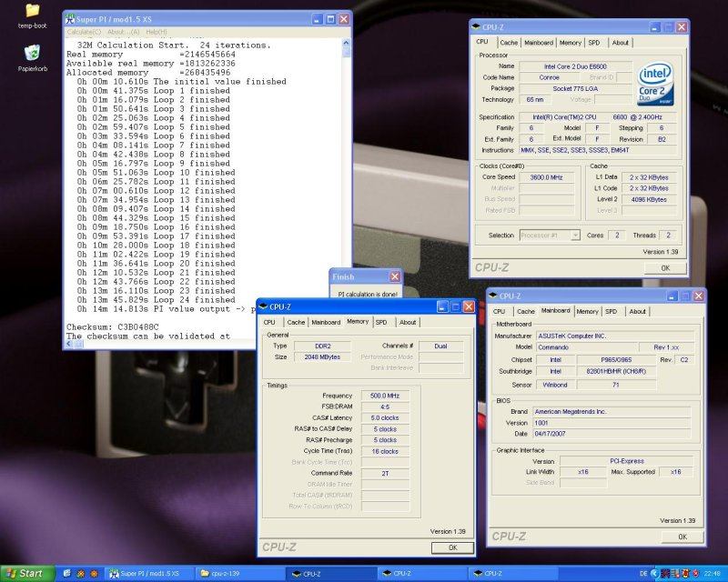Image resolution: width=728 pixels, height=582 pixels.
Task: Open the About menu in Super PI
Action: coord(123,32)
